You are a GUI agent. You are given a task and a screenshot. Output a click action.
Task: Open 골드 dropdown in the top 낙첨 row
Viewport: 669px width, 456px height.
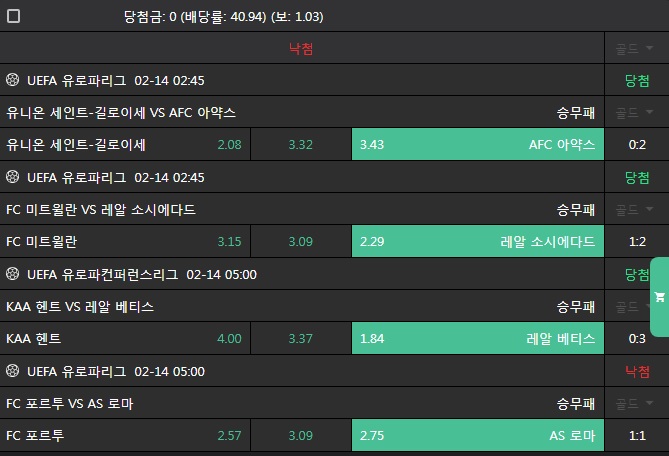[636, 48]
